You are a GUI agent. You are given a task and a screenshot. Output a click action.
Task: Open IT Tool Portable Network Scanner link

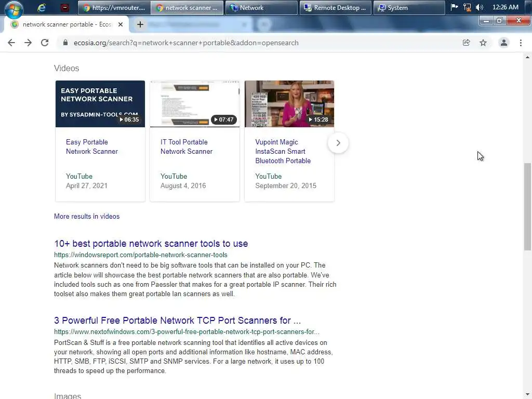pyautogui.click(x=187, y=147)
